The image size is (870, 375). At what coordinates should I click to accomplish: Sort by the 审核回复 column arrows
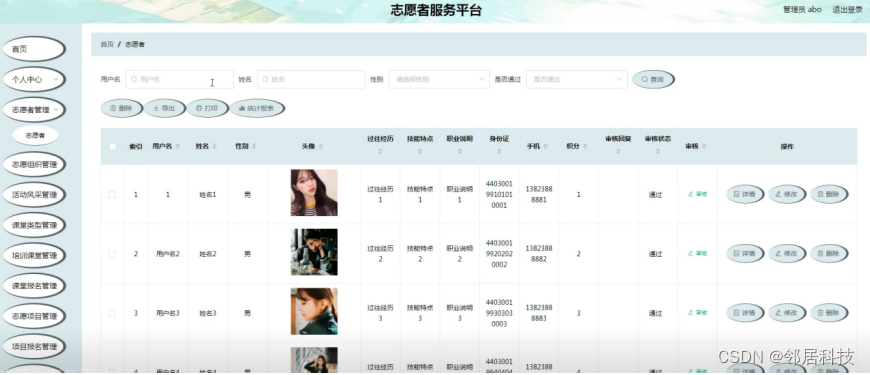coord(618,151)
